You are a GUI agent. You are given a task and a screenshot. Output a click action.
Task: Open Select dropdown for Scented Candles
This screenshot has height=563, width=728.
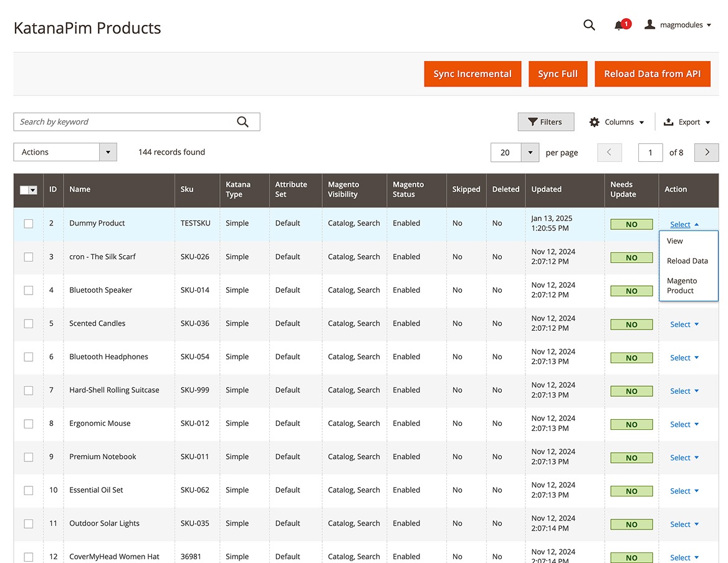coord(684,324)
